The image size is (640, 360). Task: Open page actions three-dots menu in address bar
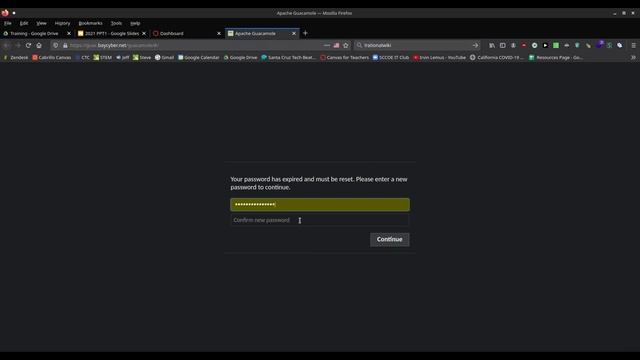(327, 45)
